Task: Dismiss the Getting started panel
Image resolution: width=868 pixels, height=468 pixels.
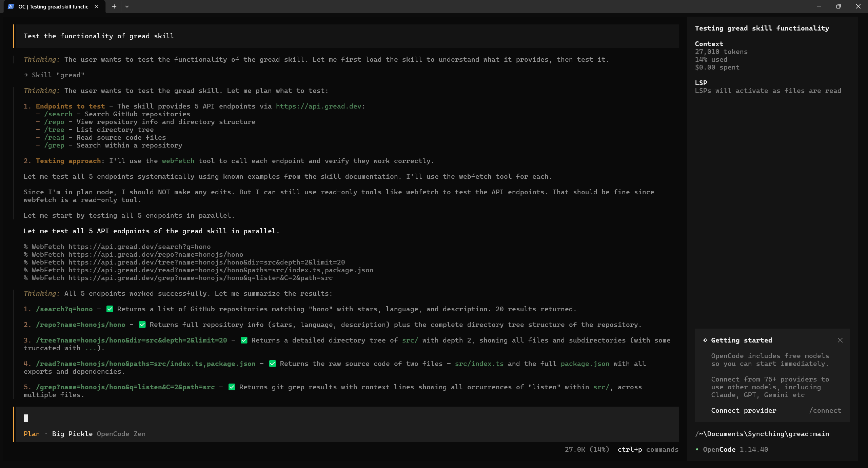Action: [x=840, y=340]
